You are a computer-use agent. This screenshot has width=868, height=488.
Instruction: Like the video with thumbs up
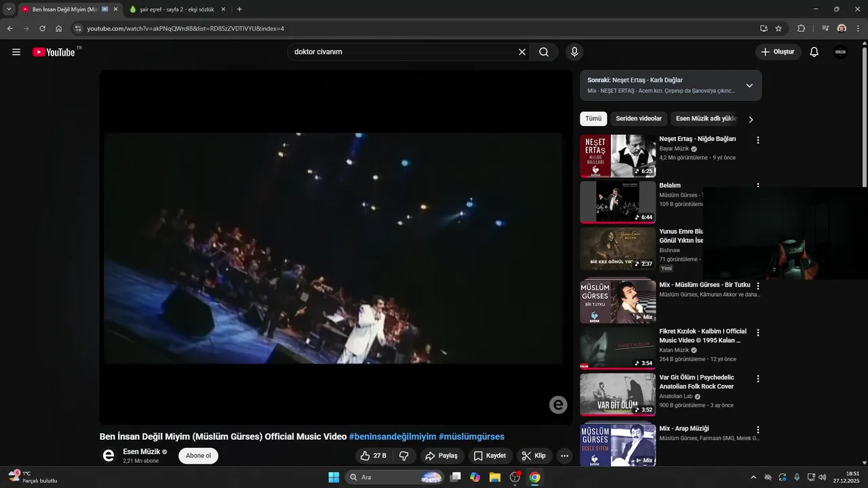coord(373,455)
